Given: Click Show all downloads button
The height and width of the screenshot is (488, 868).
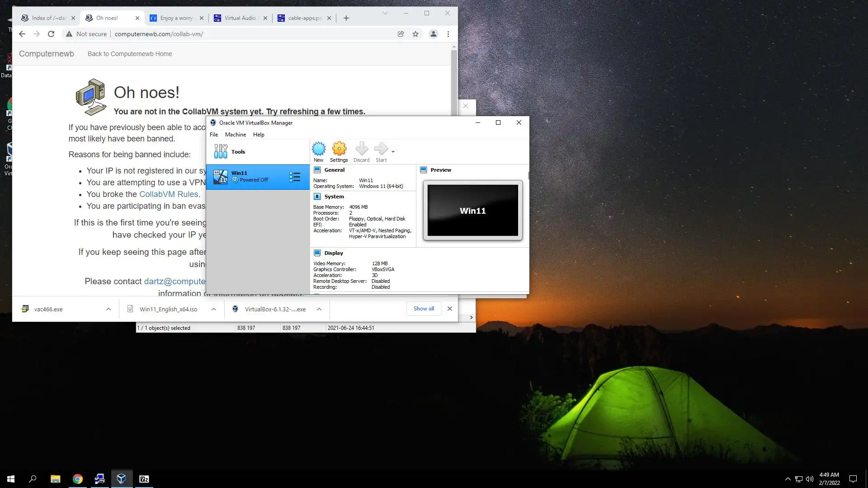Looking at the screenshot, I should (x=424, y=309).
